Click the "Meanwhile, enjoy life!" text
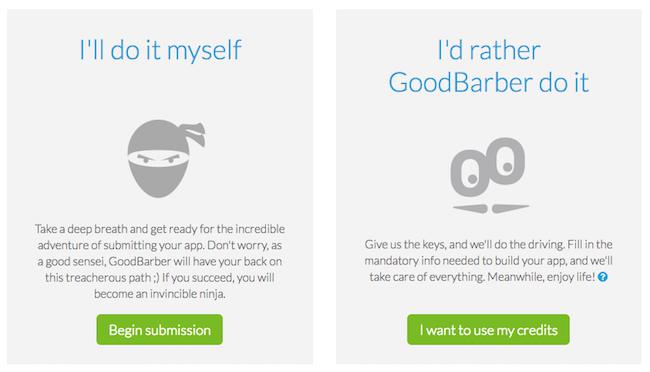 click(x=541, y=277)
